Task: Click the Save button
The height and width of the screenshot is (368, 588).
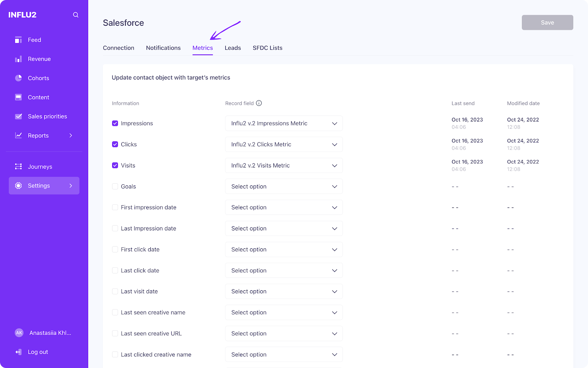Action: pos(547,22)
